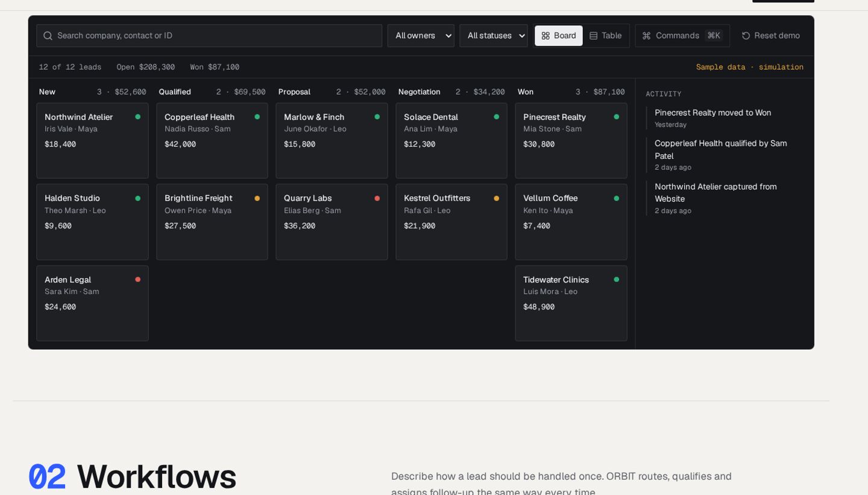
Task: Click the ⌘K shortcut badge
Action: [714, 36]
